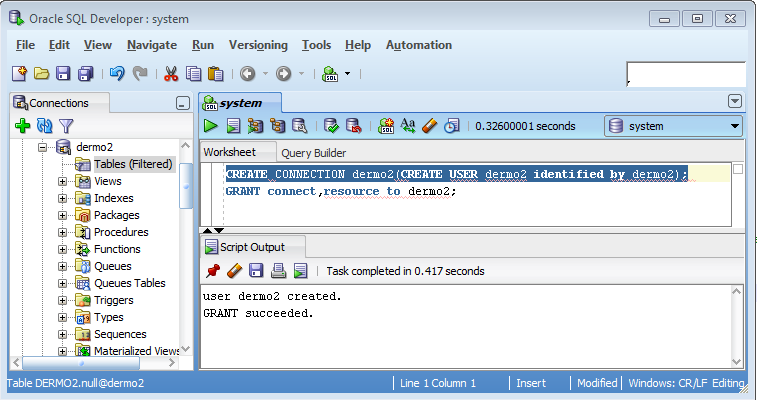
Task: Pin the Script Output panel
Action: click(x=212, y=271)
